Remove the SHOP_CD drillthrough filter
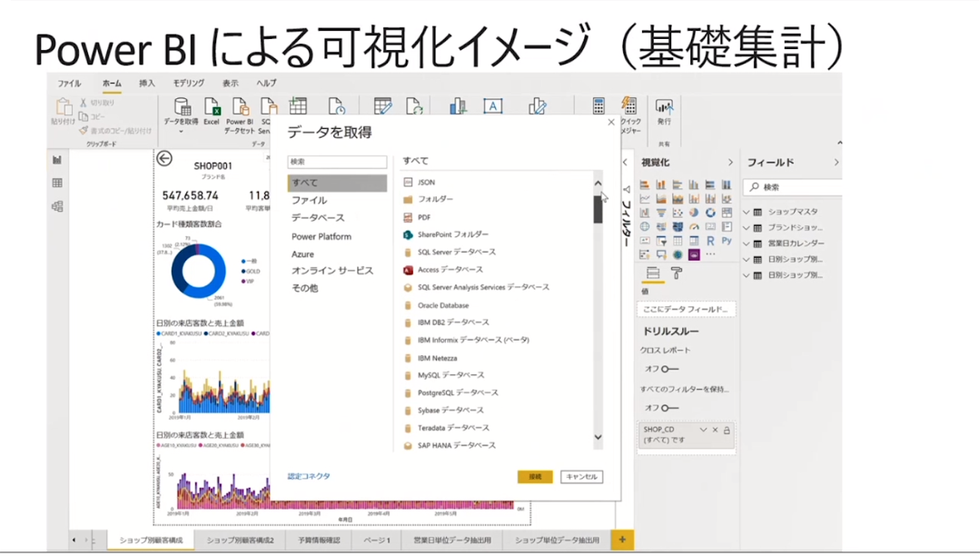Image resolution: width=980 pixels, height=556 pixels. coord(715,431)
